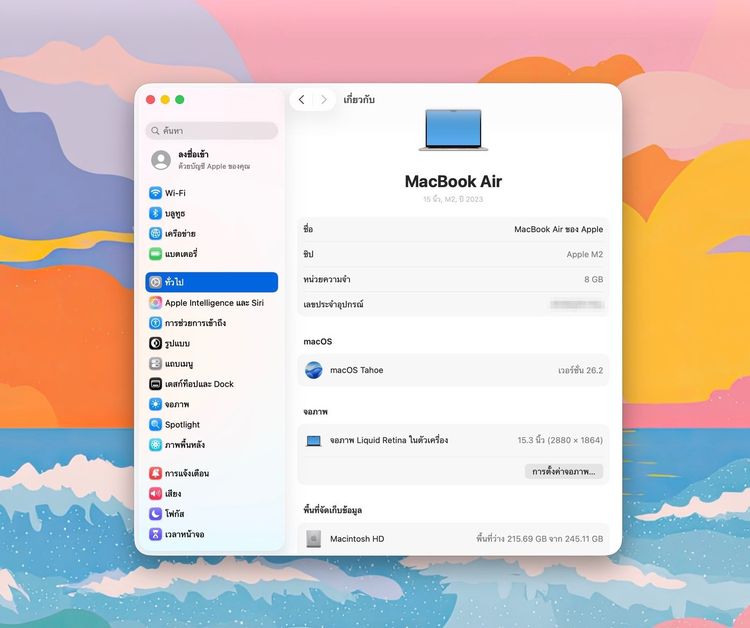Open the Battery settings icon
This screenshot has height=628, width=750.
pos(156,253)
